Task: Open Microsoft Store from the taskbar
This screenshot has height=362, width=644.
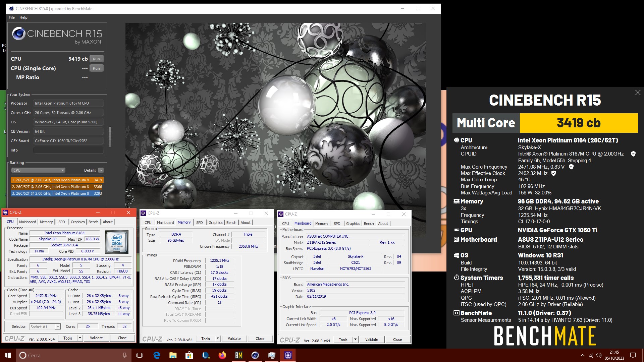Action: [x=190, y=355]
